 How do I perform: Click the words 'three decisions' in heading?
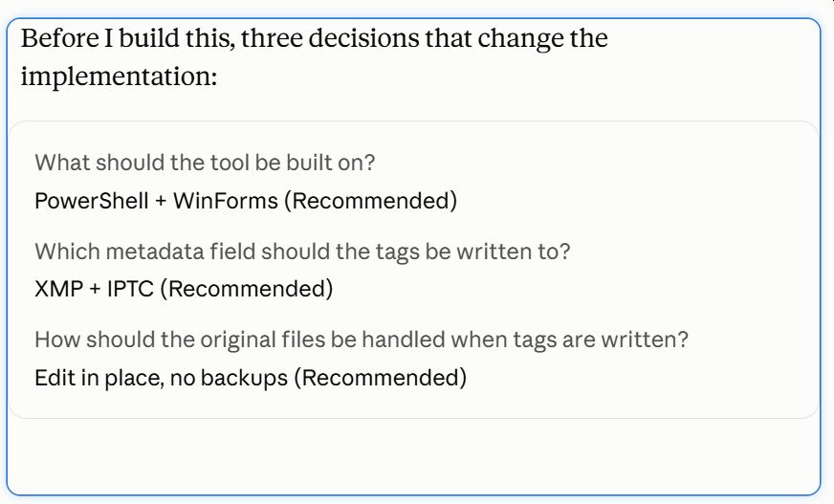click(330, 38)
